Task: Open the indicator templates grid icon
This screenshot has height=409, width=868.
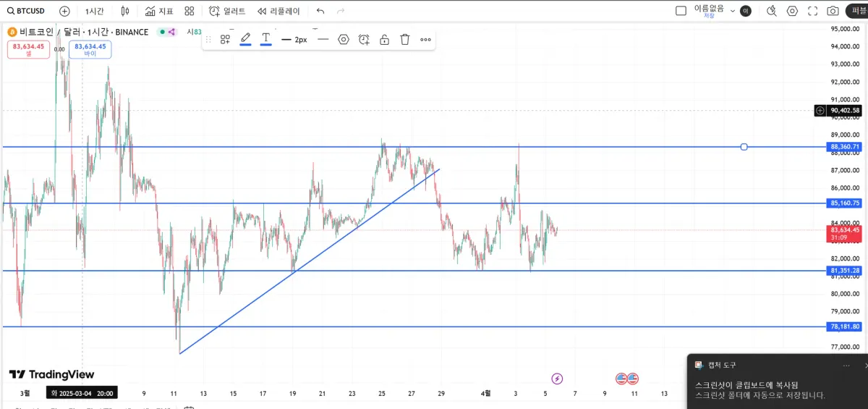Action: click(x=190, y=11)
